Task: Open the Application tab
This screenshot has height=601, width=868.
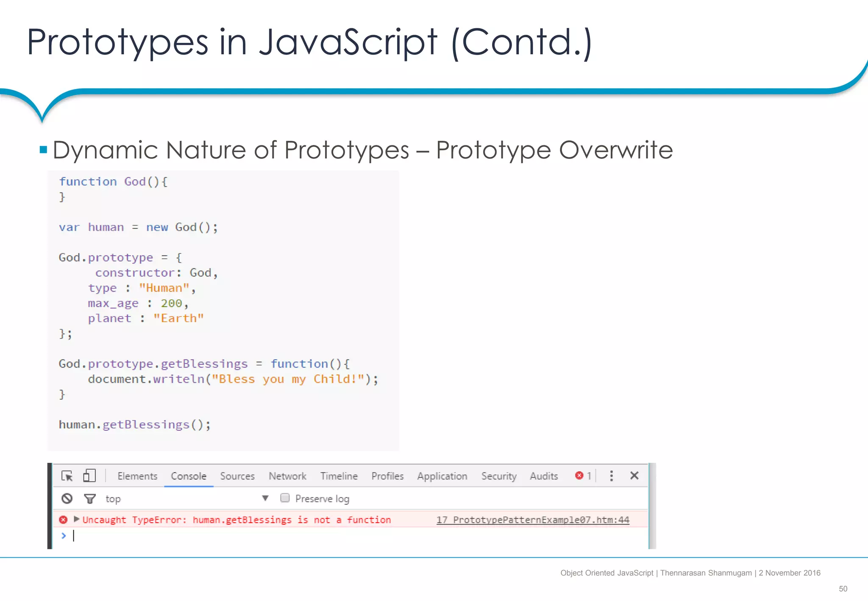Action: (442, 476)
